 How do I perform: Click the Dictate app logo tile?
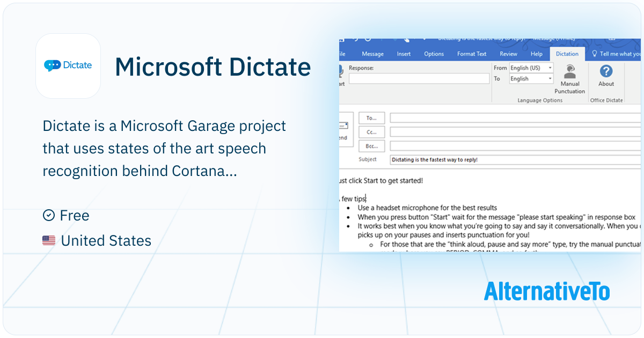[68, 66]
